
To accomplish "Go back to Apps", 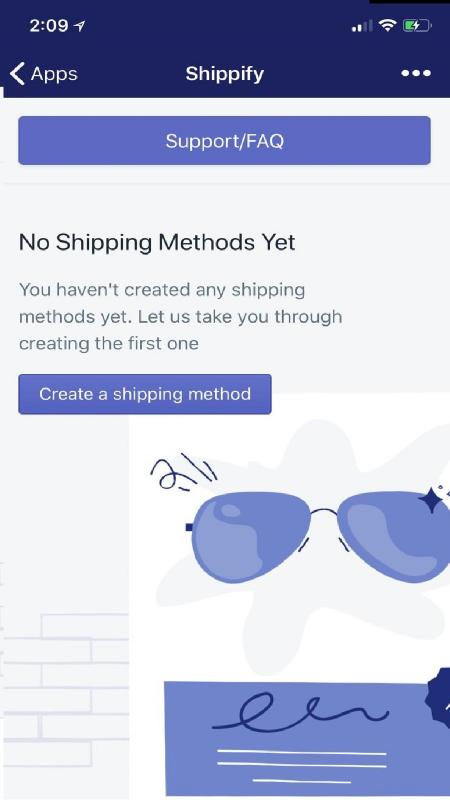I will (44, 74).
